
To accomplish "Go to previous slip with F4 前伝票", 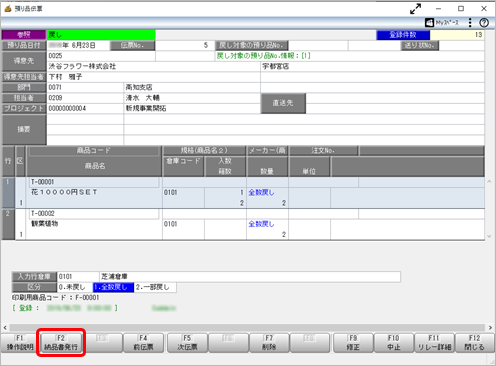I will pyautogui.click(x=143, y=343).
